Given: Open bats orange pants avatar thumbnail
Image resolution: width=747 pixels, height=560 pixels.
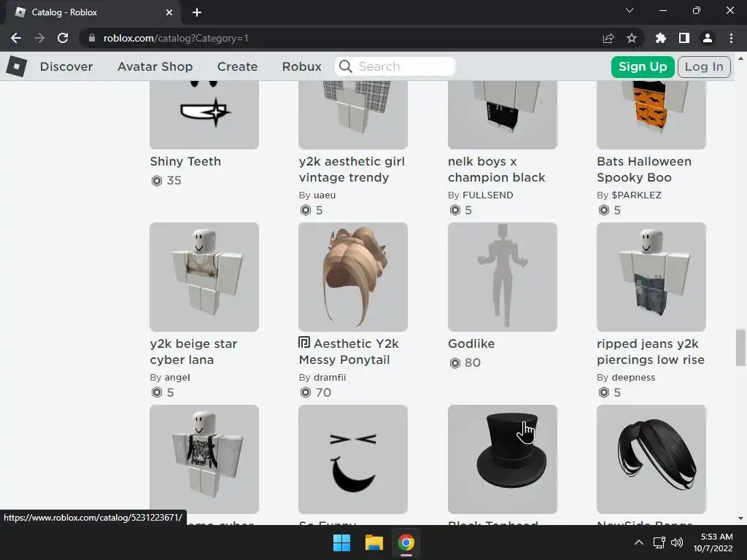Looking at the screenshot, I should pyautogui.click(x=651, y=114).
